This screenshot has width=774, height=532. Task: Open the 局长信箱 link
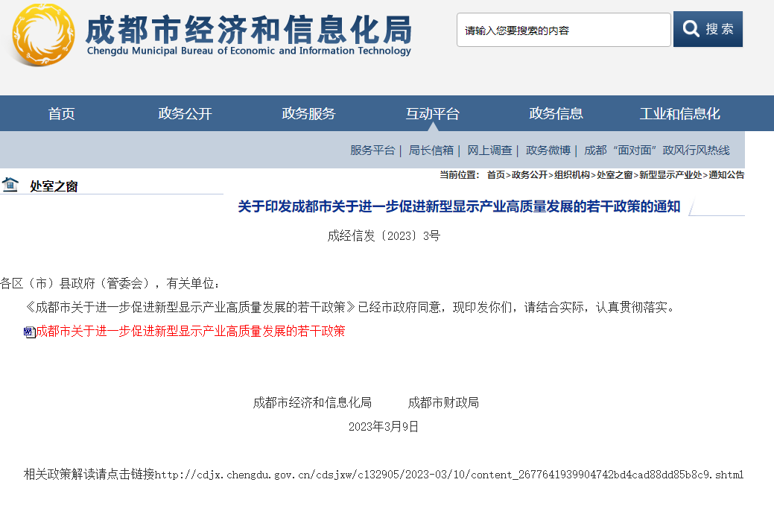pos(431,151)
